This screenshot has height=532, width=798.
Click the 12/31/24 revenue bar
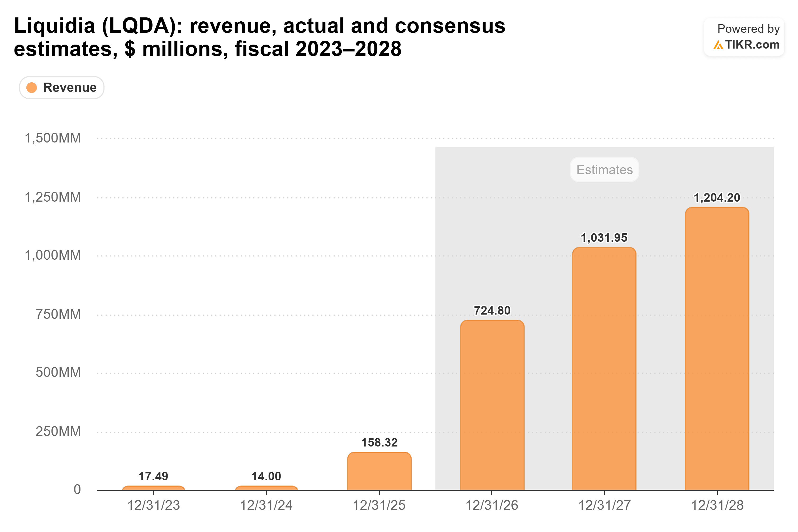tap(266, 488)
